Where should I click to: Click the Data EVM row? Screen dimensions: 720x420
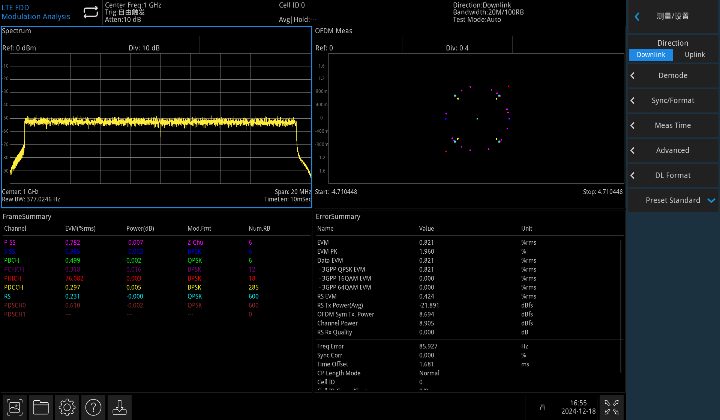tap(468, 260)
